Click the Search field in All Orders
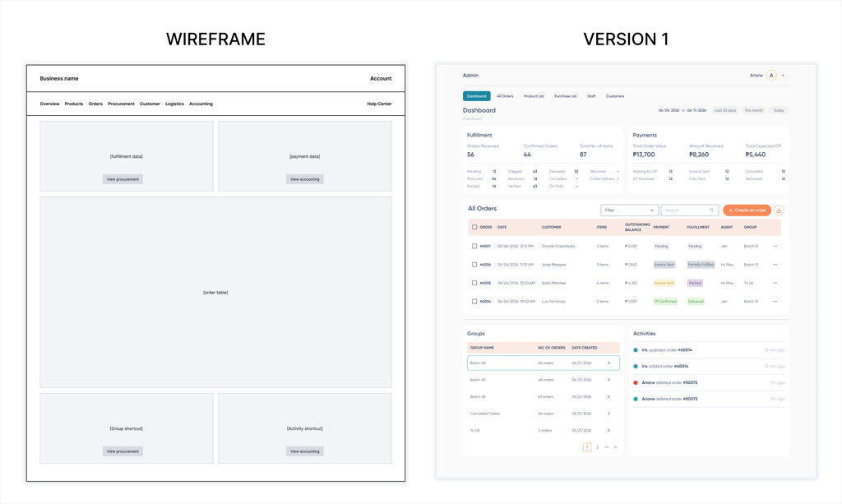This screenshot has width=842, height=504. [x=690, y=210]
